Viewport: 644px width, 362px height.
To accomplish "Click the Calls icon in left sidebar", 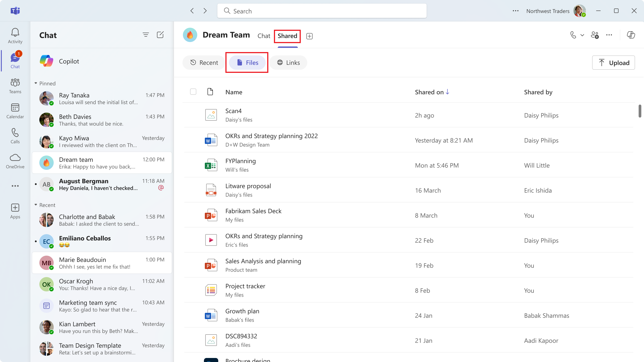I will click(15, 136).
